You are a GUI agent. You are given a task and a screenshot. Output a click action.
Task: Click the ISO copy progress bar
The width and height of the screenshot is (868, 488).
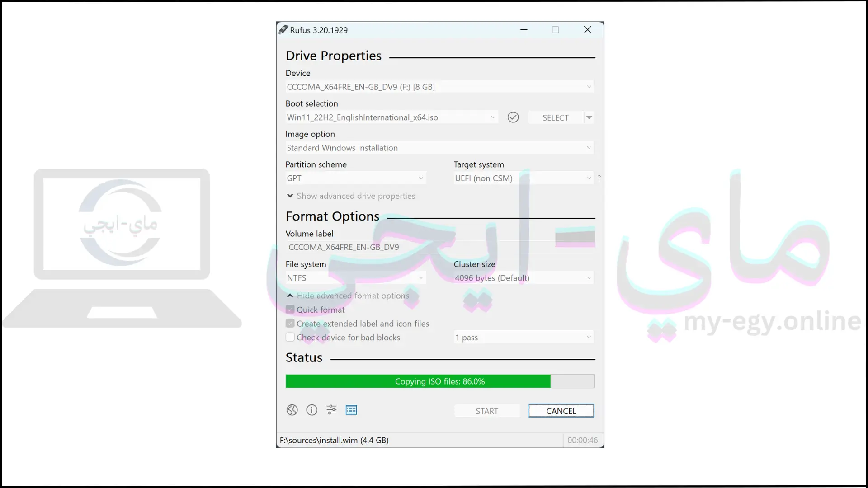(440, 381)
